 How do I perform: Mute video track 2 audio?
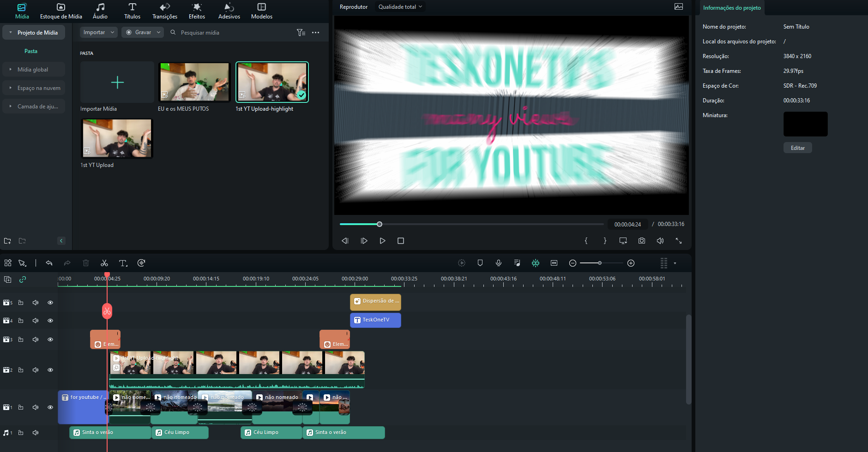(x=36, y=370)
